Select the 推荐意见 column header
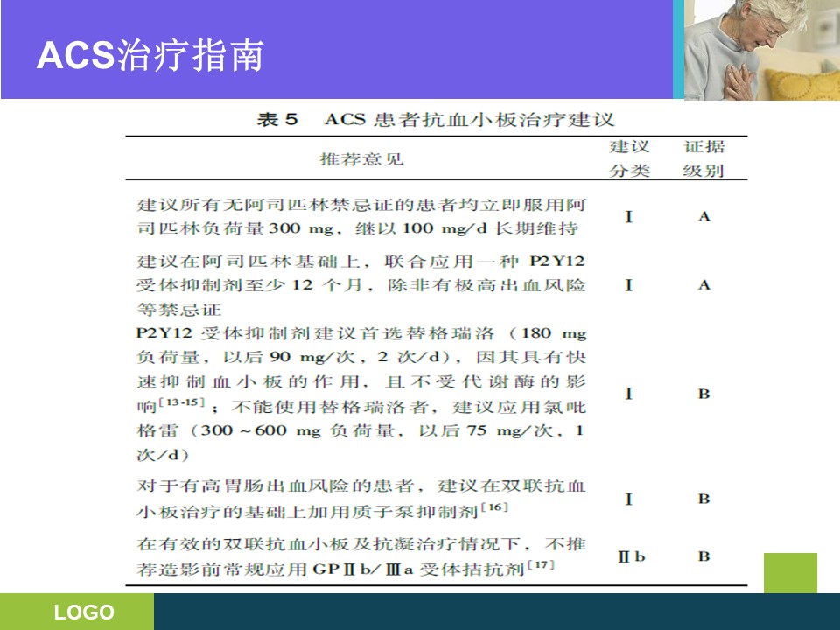Screen dimensions: 840x630 pyautogui.click(x=361, y=159)
